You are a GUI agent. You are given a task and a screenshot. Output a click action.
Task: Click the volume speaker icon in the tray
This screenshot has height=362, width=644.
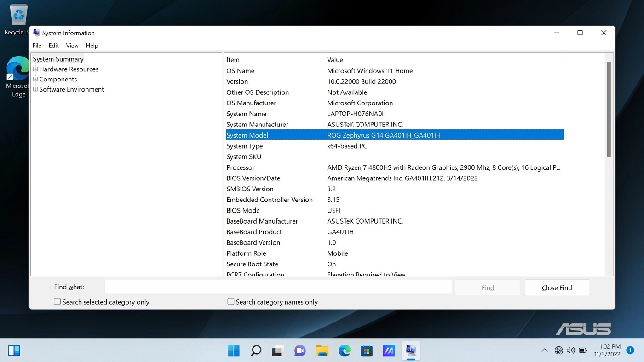[571, 351]
